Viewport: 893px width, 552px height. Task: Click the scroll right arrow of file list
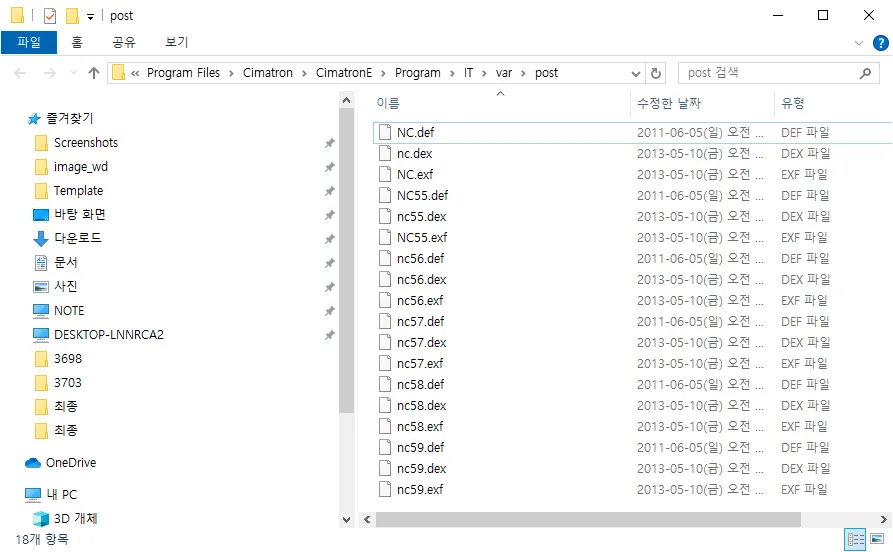coord(883,520)
